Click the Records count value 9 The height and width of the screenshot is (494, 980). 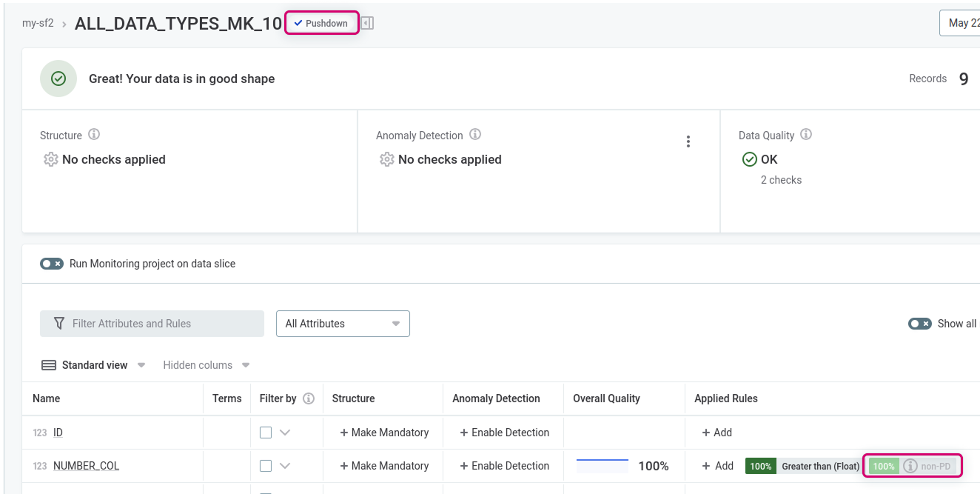tap(964, 79)
